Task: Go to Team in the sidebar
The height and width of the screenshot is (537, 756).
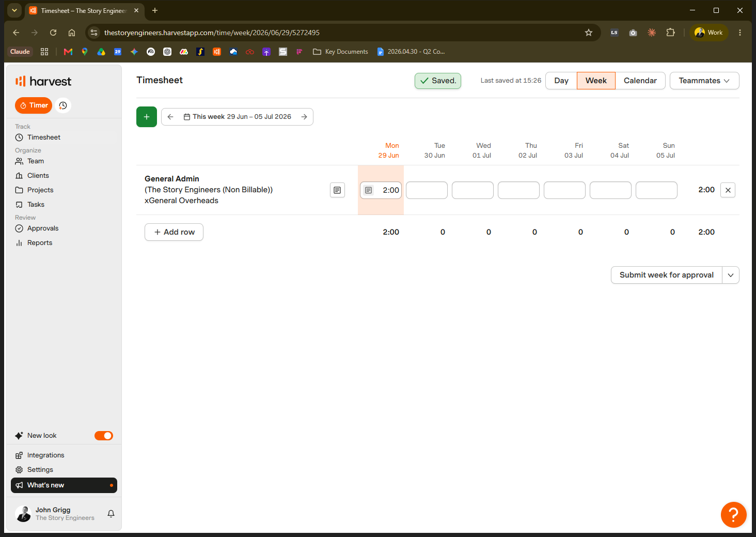Action: [x=36, y=161]
